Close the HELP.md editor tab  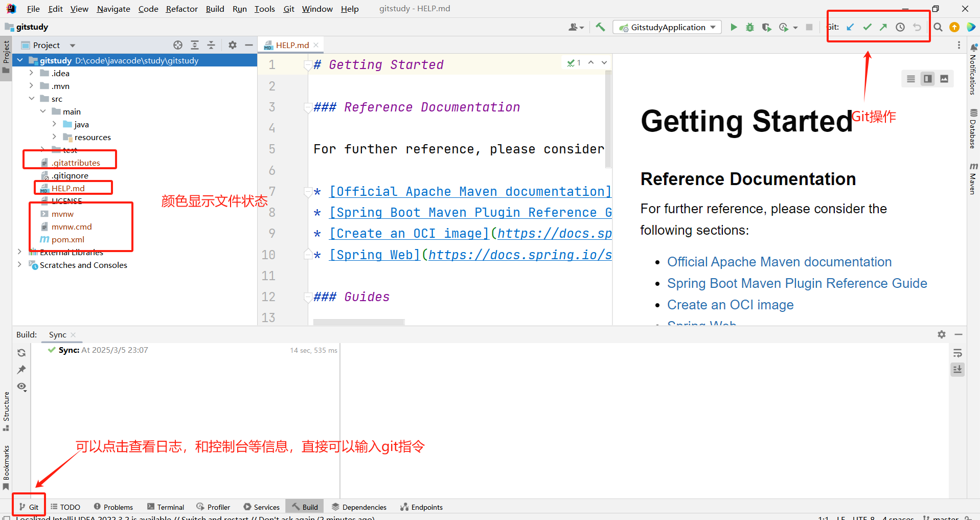tap(316, 45)
